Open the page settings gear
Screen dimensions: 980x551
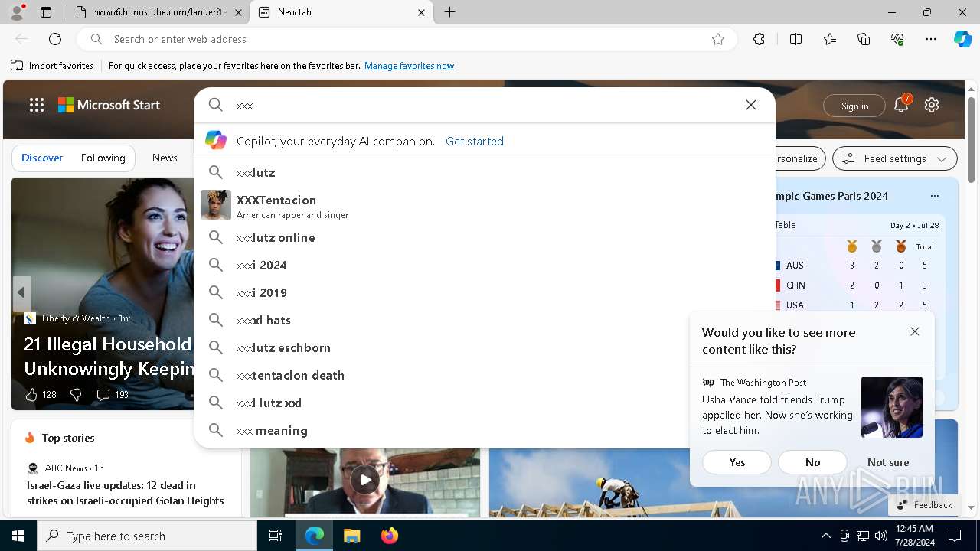pyautogui.click(x=932, y=105)
